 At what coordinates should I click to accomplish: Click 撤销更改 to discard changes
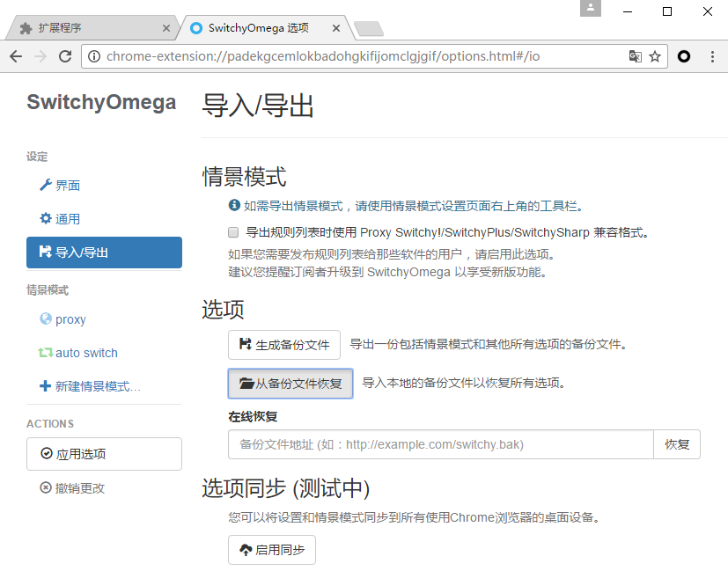tap(72, 488)
